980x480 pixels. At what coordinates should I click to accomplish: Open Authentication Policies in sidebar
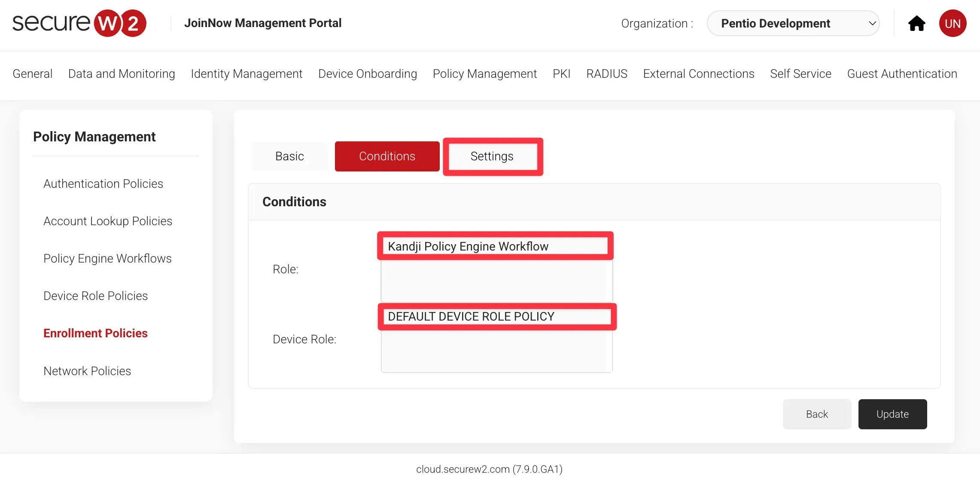(103, 183)
